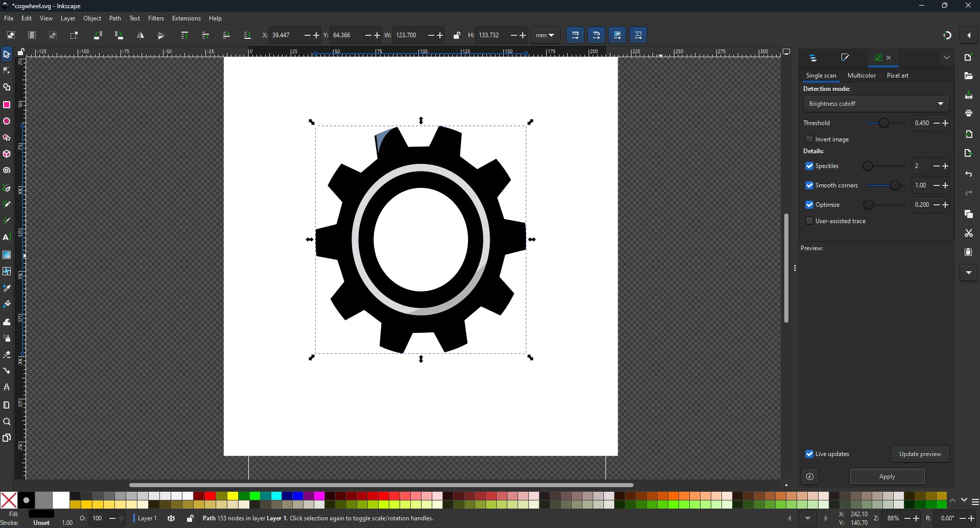Enable User-assisted trace checkbox

(809, 221)
